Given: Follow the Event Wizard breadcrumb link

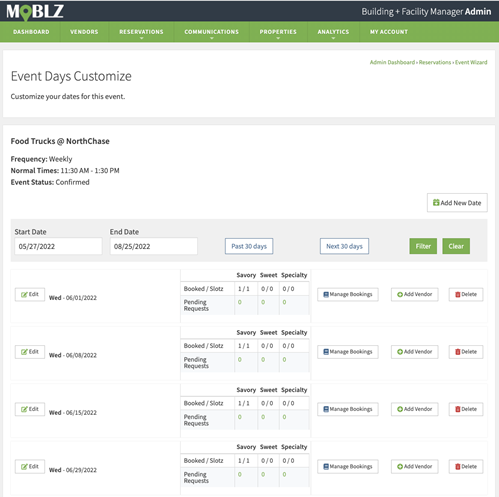Looking at the screenshot, I should (471, 62).
